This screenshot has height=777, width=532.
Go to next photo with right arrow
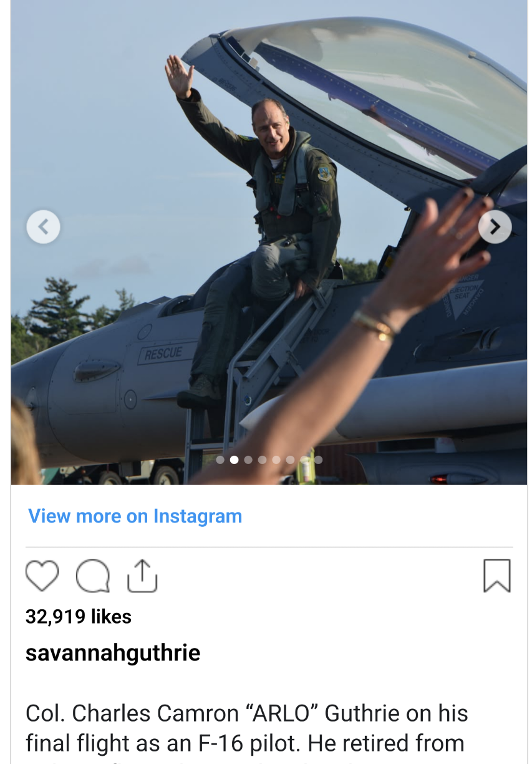(x=495, y=227)
